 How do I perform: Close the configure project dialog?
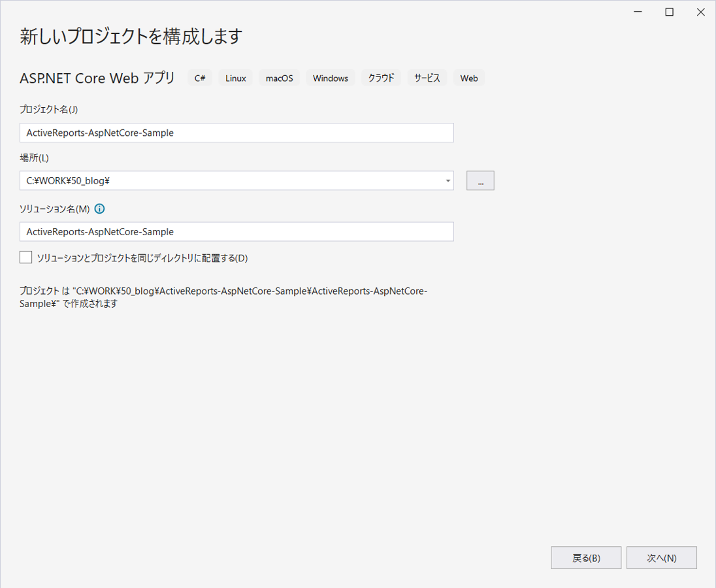tap(700, 12)
